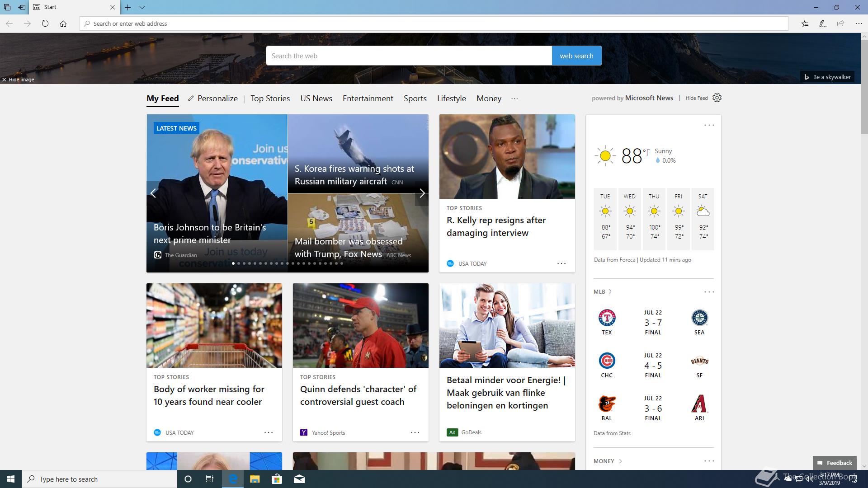Open File Explorer from taskbar
This screenshot has height=488, width=868.
click(255, 479)
